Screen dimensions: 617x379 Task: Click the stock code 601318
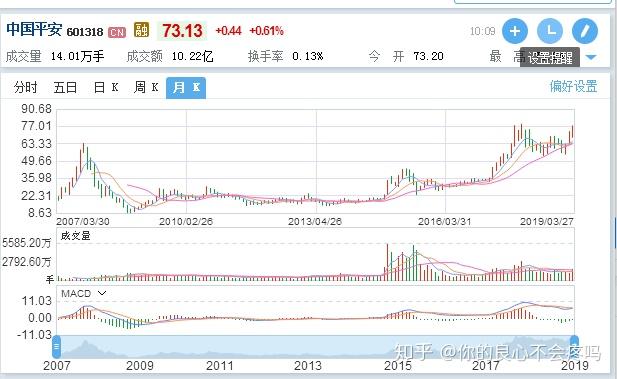click(85, 32)
